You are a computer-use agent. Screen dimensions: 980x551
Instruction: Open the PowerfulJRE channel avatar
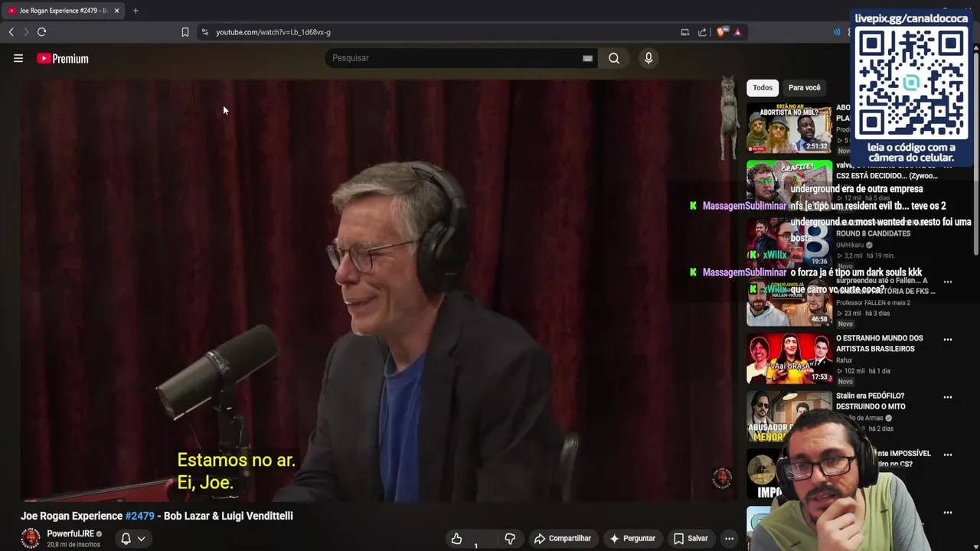31,538
